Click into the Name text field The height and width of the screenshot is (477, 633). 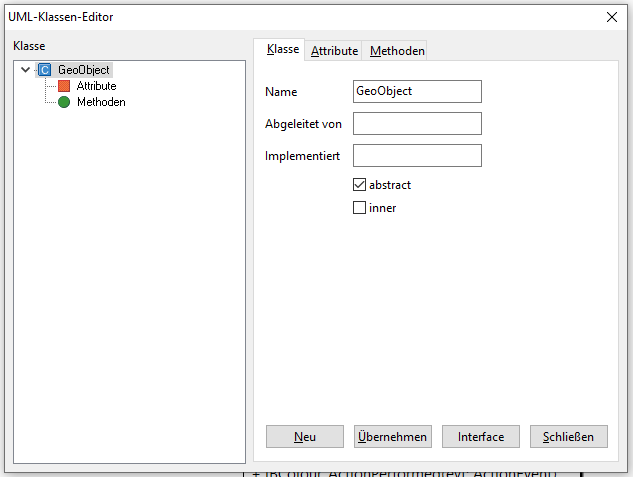417,91
